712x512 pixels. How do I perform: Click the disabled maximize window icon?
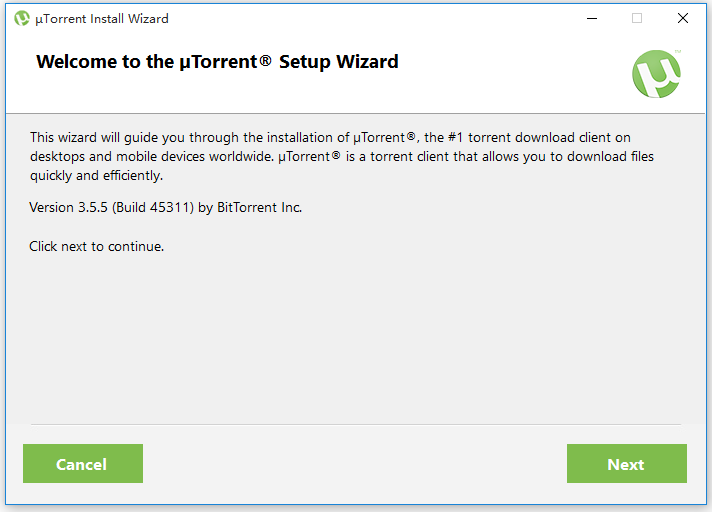tap(637, 18)
